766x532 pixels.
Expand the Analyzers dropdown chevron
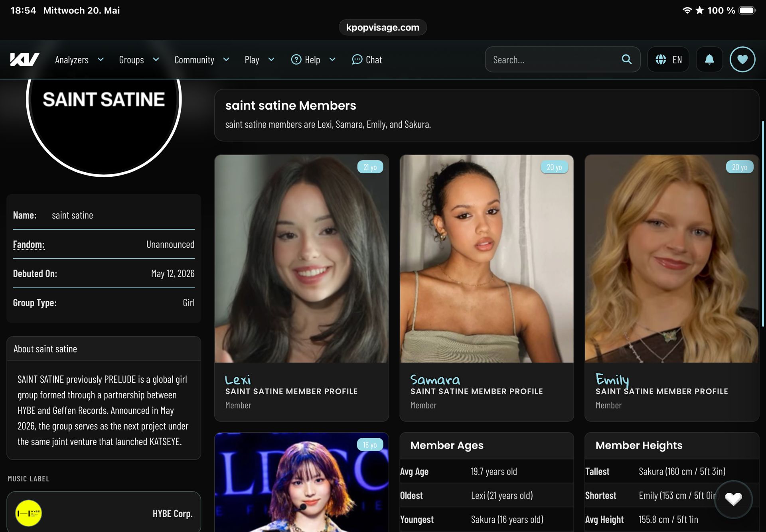pyautogui.click(x=101, y=59)
